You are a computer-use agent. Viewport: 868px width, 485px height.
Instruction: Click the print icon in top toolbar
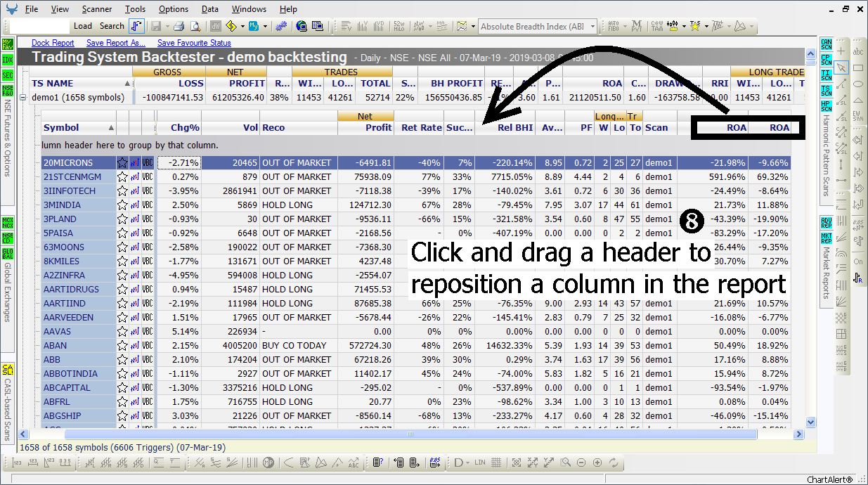179,26
